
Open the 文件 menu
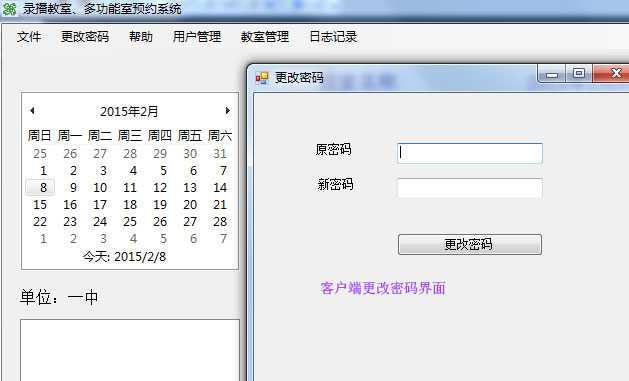pyautogui.click(x=29, y=36)
